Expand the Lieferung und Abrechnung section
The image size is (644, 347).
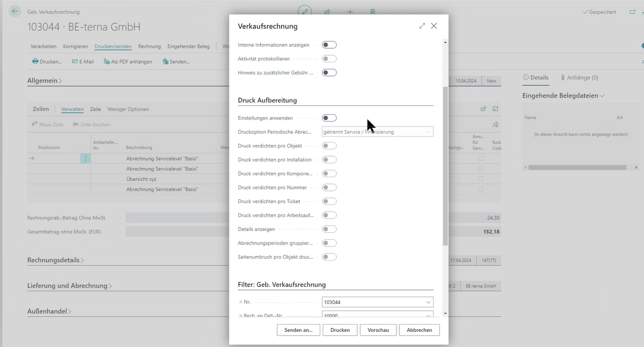(x=69, y=286)
